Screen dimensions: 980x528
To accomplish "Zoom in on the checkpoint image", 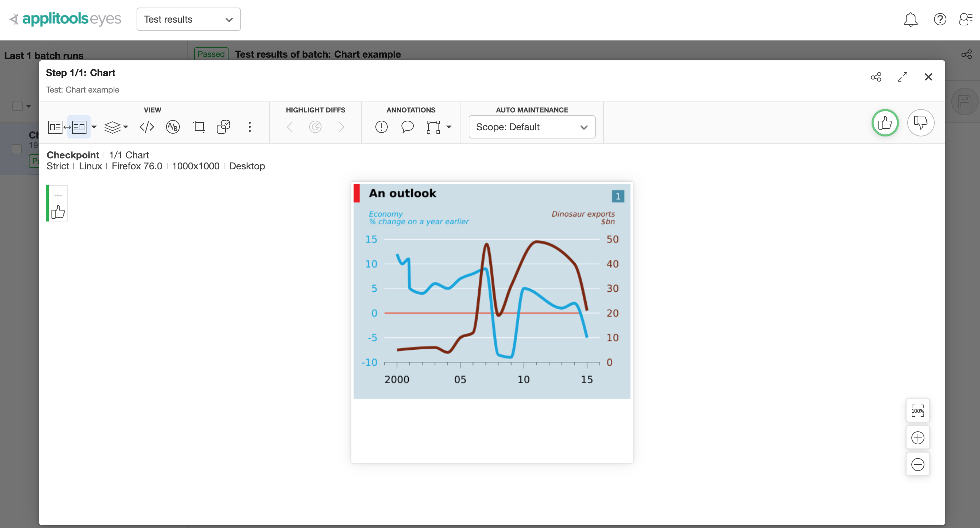I will tap(917, 438).
